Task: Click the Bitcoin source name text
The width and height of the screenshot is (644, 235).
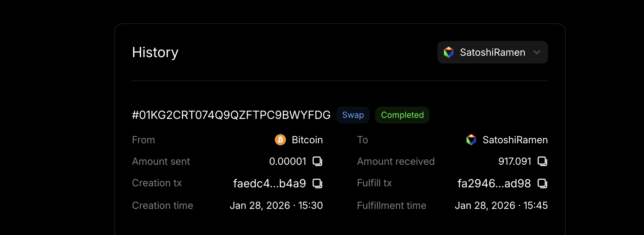Action: [x=307, y=140]
